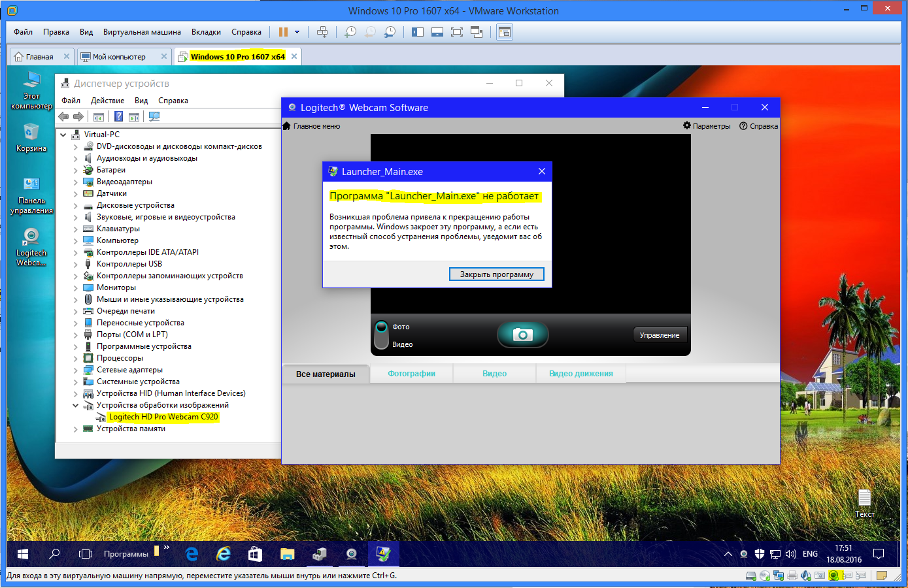Open the Device Manager Справка menu

click(x=173, y=101)
